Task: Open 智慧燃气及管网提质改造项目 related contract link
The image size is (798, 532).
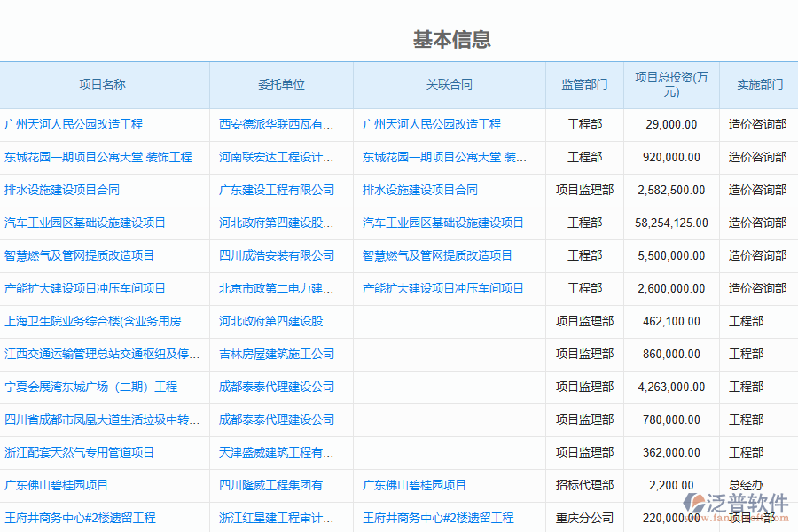Action: click(x=437, y=255)
